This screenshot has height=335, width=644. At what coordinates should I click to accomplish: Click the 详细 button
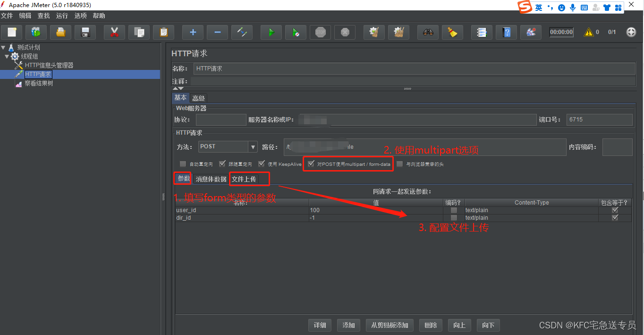[320, 325]
